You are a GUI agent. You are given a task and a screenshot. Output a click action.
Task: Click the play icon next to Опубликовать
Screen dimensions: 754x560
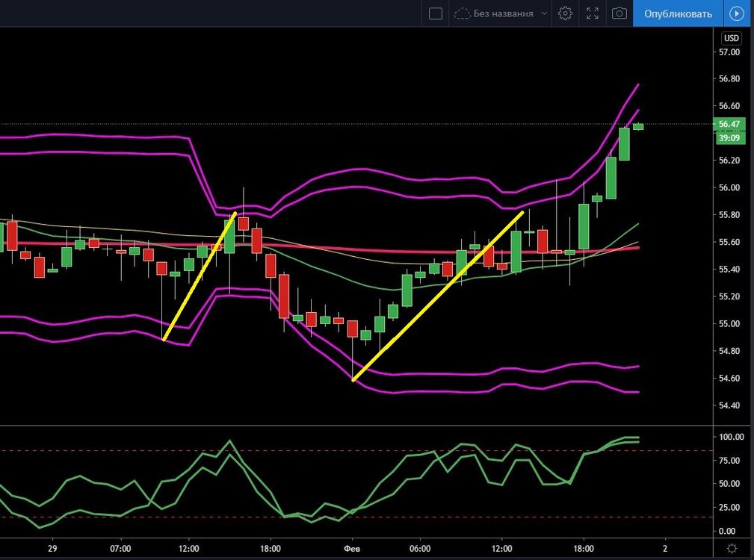click(737, 14)
